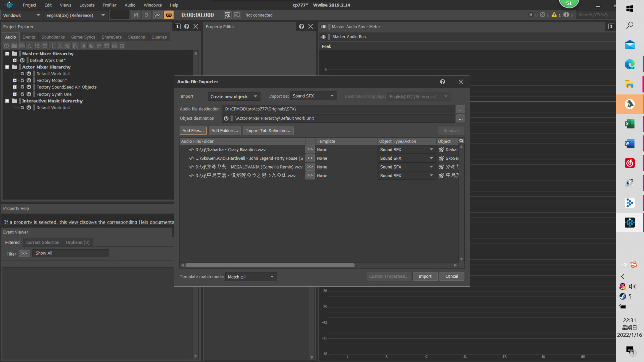This screenshot has width=644, height=362.
Task: Expand Factory SoundSeed Air Objects node
Action: click(15, 87)
